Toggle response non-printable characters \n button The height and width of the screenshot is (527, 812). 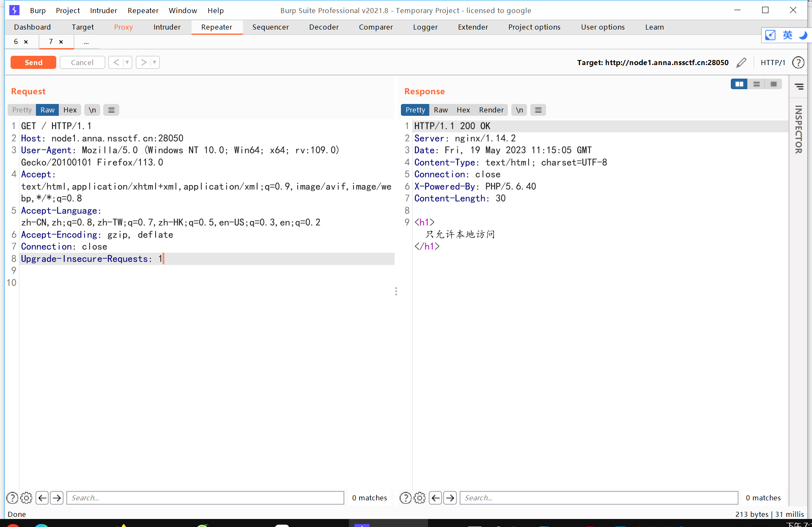pyautogui.click(x=519, y=110)
